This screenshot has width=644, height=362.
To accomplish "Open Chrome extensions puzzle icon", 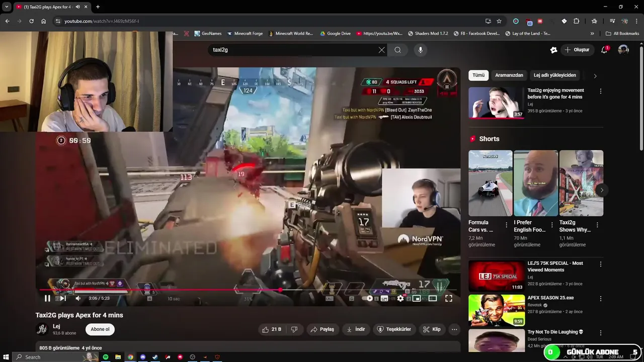I will (x=577, y=21).
